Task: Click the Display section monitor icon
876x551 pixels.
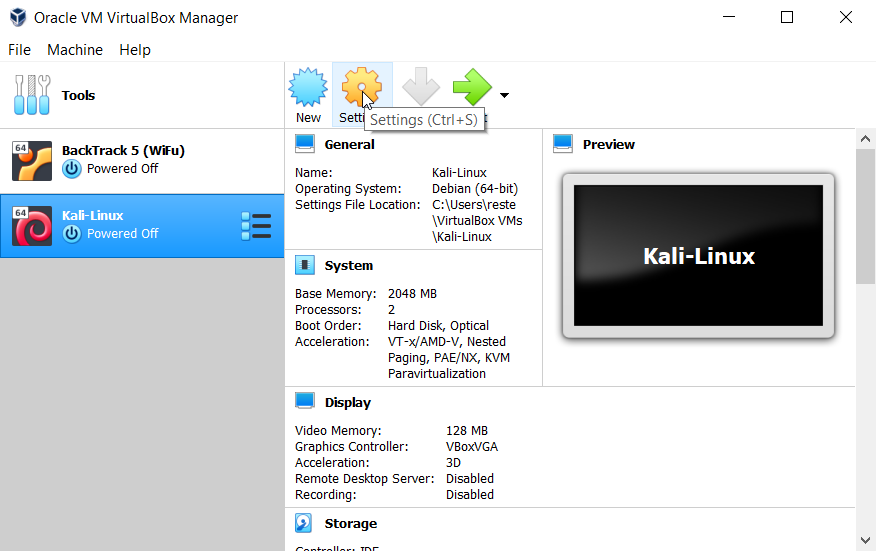Action: (x=304, y=402)
